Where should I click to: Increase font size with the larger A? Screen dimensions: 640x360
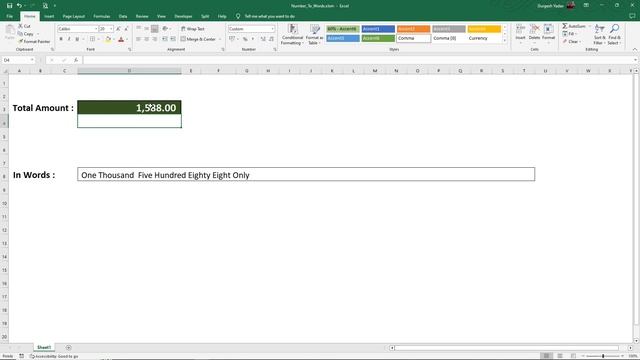click(118, 29)
